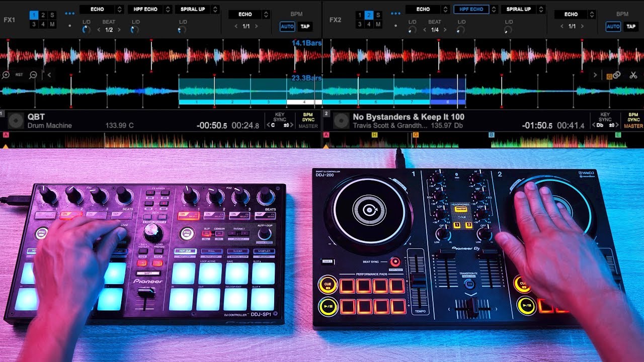
Task: Click deck 2 vinyl artwork icon beside No Bystanders
Action: pos(342,121)
